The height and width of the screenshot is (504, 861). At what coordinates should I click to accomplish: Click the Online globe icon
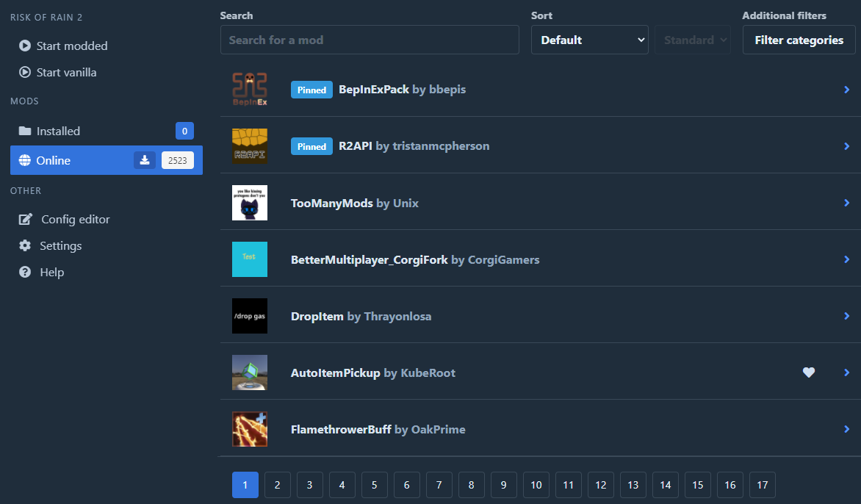click(x=25, y=160)
